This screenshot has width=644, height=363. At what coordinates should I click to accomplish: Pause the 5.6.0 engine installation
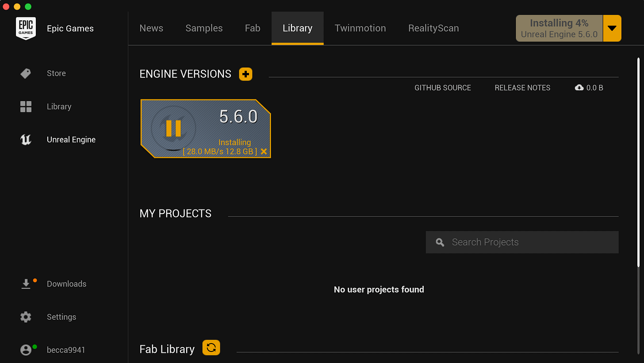(x=173, y=128)
